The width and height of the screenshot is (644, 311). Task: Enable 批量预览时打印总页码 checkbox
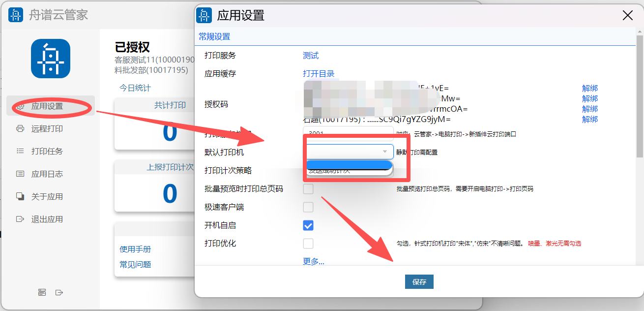308,189
